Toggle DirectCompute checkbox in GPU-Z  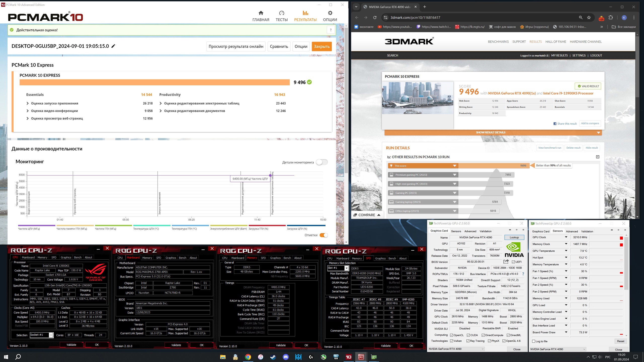tap(483, 335)
